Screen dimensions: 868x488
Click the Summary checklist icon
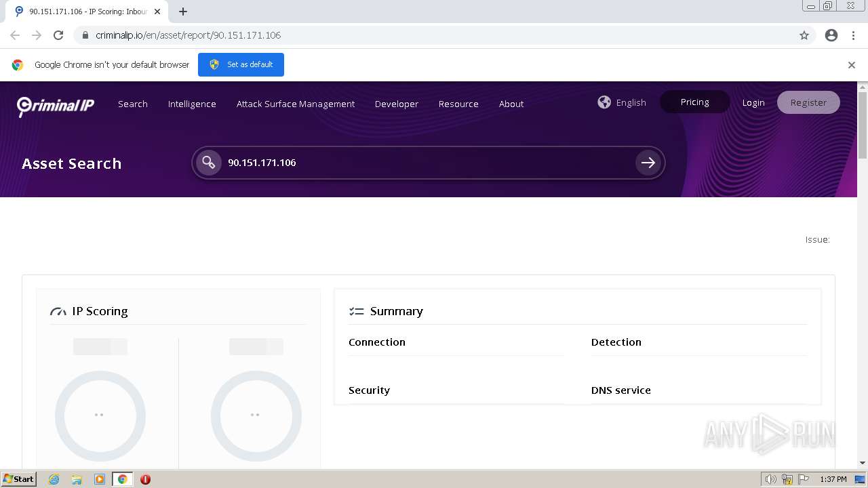(356, 312)
